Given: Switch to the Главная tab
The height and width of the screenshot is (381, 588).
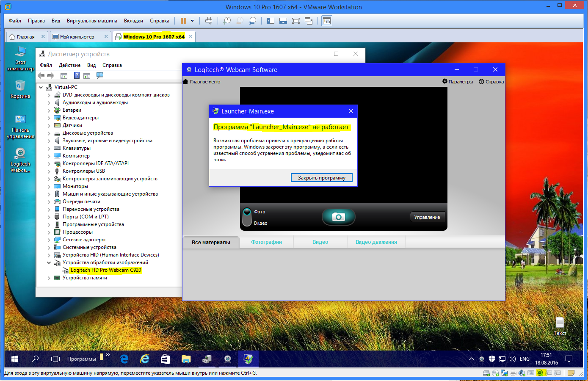Looking at the screenshot, I should (x=26, y=37).
